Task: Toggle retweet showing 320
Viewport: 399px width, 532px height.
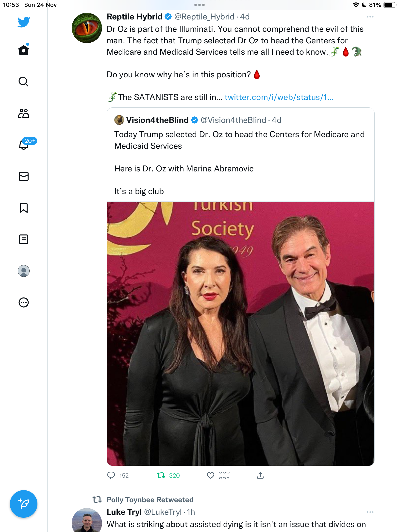Action: click(x=168, y=475)
